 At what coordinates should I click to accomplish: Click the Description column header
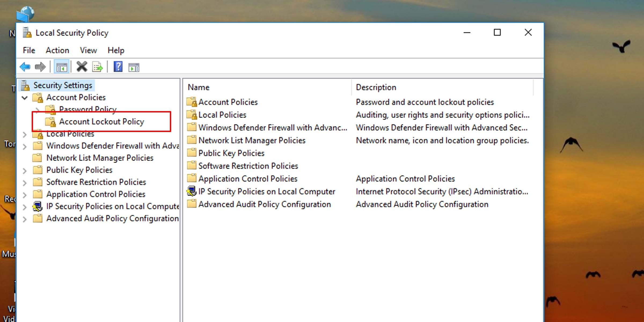click(376, 87)
